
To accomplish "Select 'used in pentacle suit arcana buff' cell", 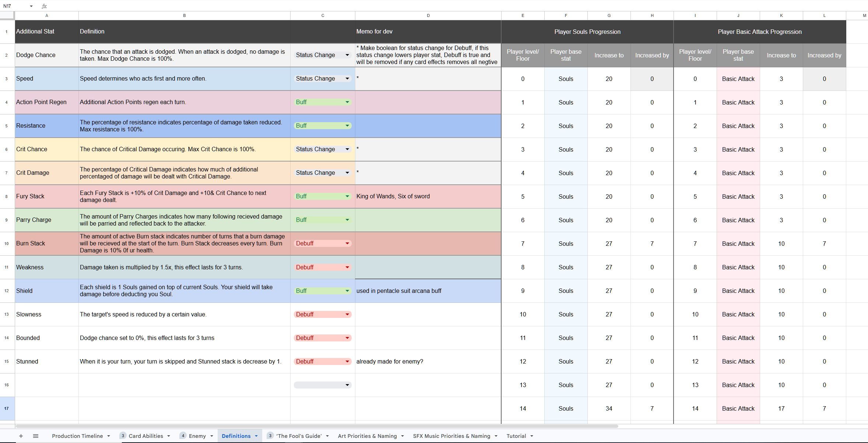I will coord(428,291).
